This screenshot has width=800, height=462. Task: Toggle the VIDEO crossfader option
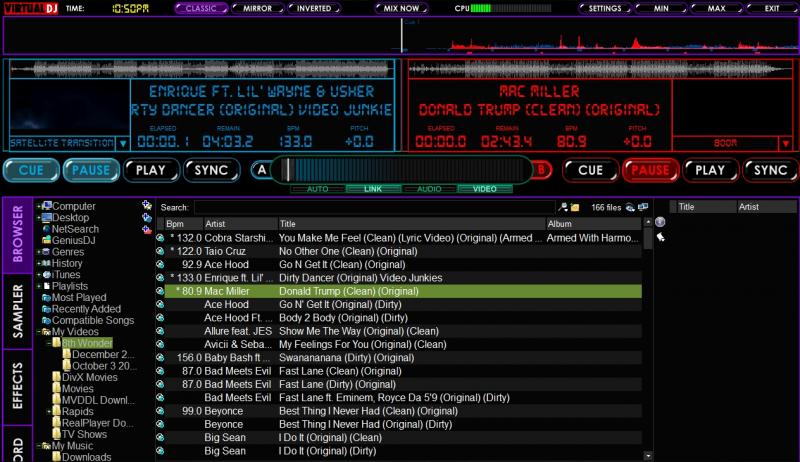pyautogui.click(x=485, y=189)
